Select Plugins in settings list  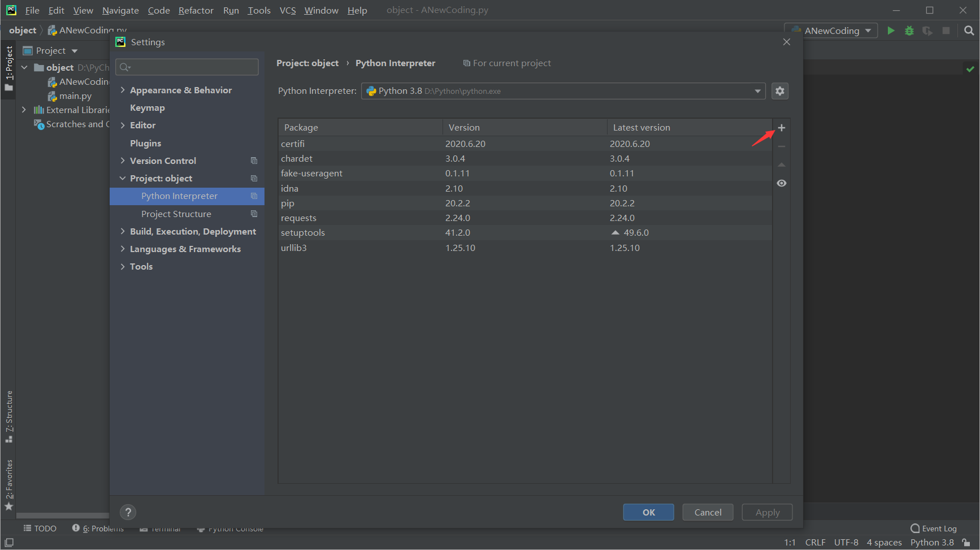point(146,143)
